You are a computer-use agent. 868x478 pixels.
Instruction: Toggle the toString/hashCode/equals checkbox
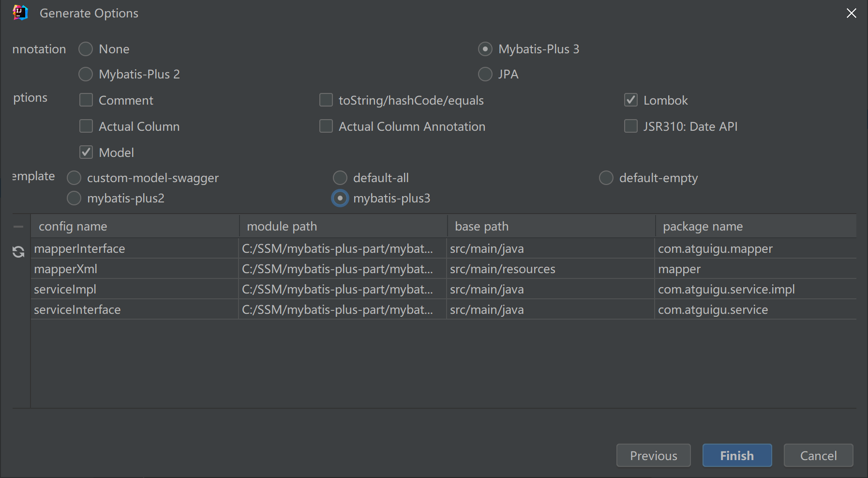326,100
